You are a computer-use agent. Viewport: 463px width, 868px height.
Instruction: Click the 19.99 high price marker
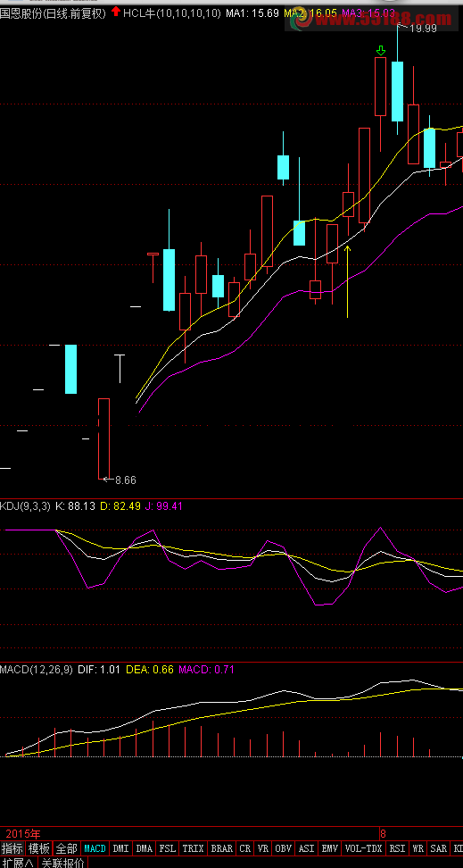coord(418,29)
